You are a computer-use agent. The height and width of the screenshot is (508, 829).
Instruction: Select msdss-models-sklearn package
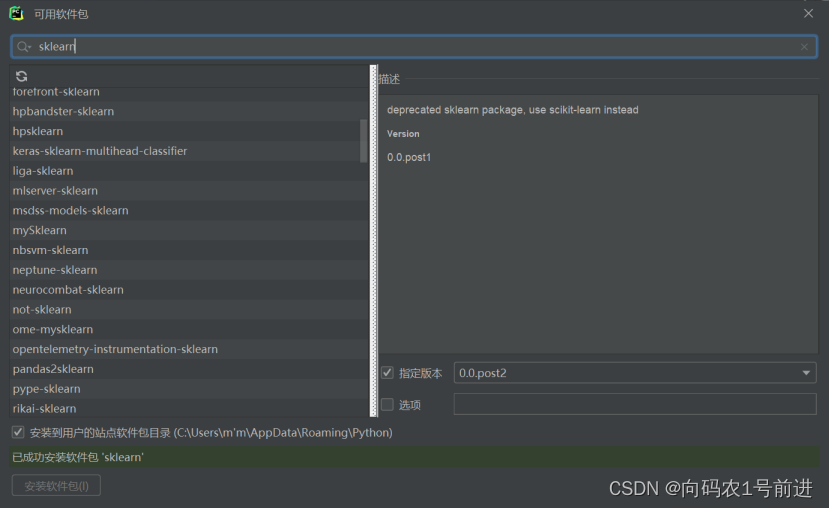pyautogui.click(x=189, y=210)
